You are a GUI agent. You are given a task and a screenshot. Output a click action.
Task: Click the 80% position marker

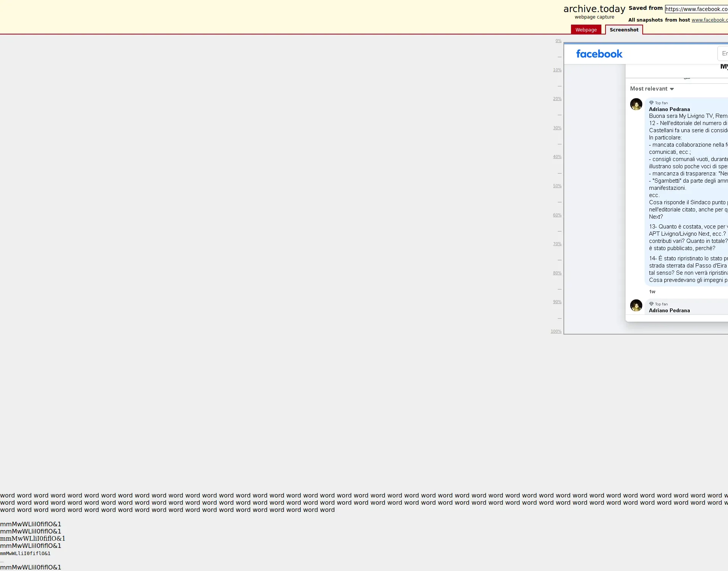coord(557,273)
